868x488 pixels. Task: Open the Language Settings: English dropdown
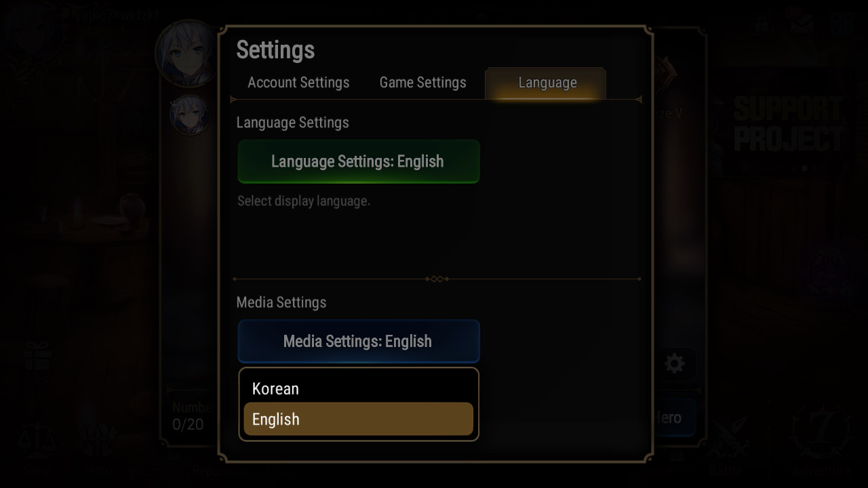[358, 161]
